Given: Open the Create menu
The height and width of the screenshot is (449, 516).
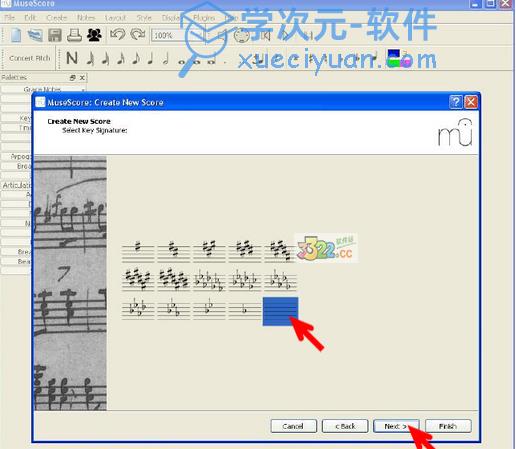Looking at the screenshot, I should (x=57, y=18).
